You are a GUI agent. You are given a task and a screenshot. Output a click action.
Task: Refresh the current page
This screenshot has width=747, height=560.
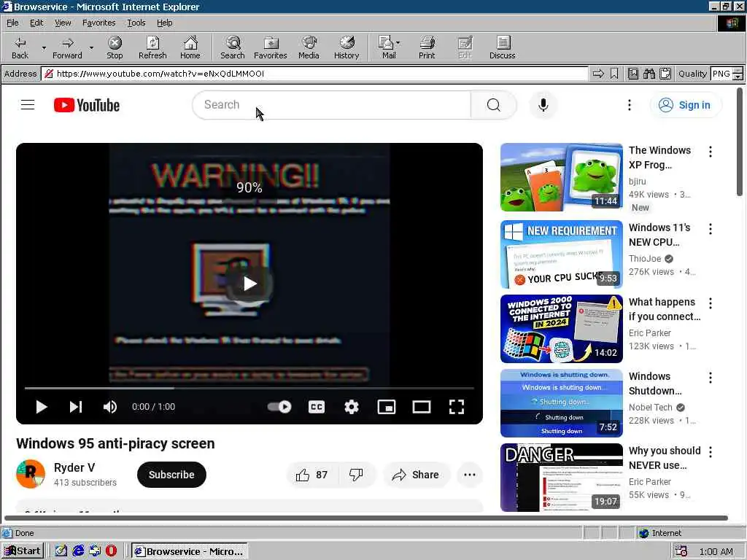click(x=152, y=47)
